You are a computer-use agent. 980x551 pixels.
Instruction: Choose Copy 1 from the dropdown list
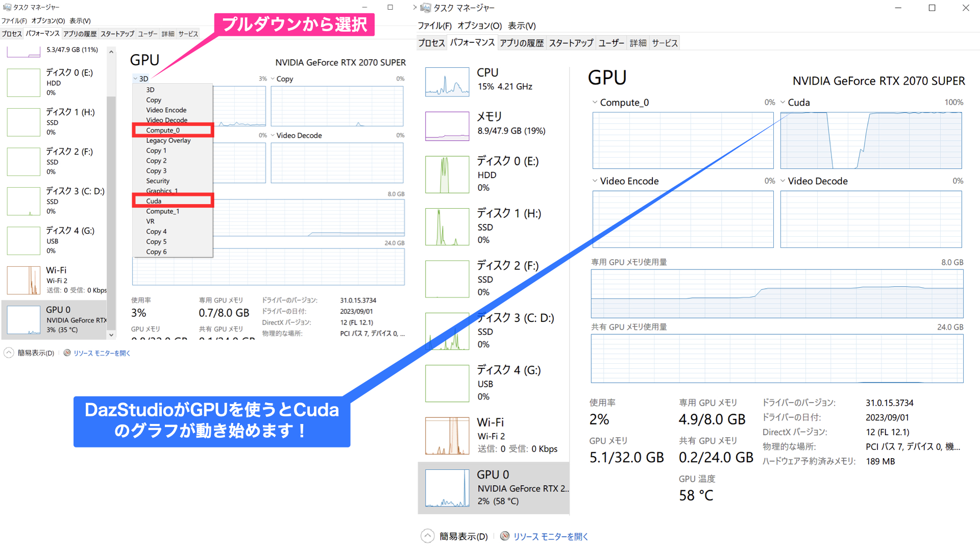point(173,151)
